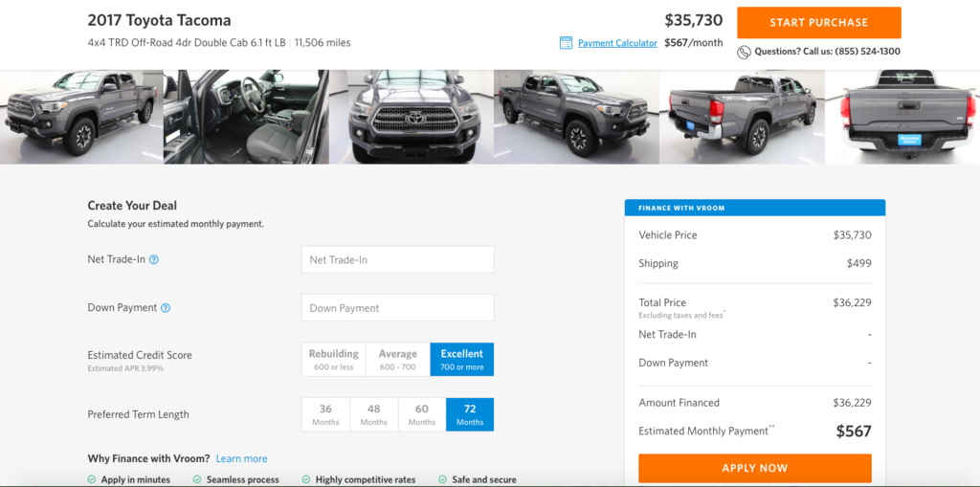The image size is (980, 487).
Task: View the front-left angle Tacoma photo
Action: (x=81, y=117)
